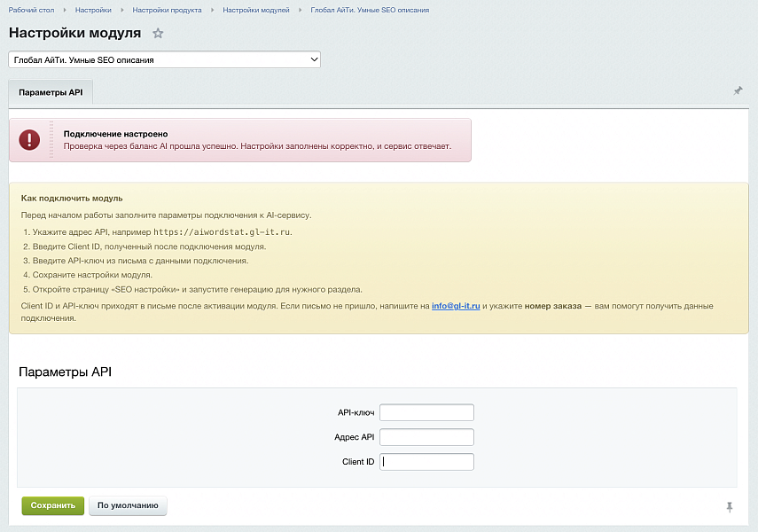Navigate to Настройки модулей breadcrumb
Viewport: 758px width, 532px height.
[256, 10]
